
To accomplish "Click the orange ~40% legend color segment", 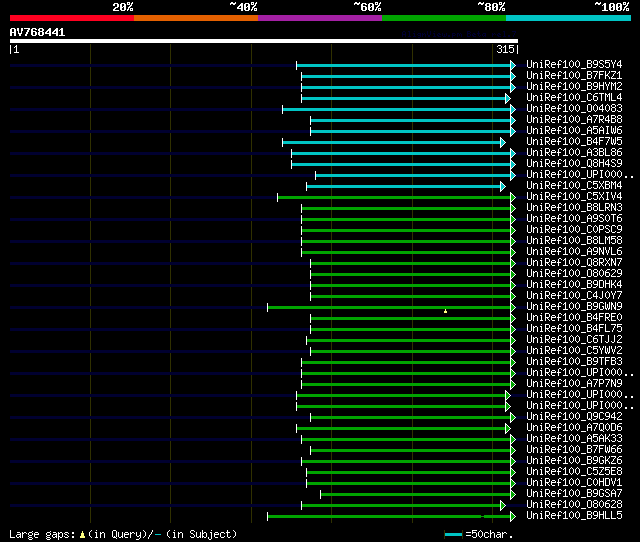I will 196,18.
